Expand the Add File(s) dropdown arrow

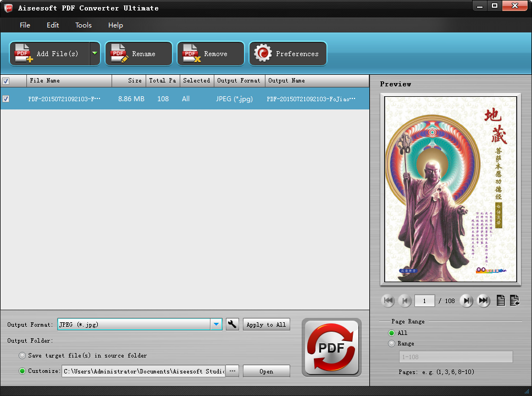(x=95, y=53)
